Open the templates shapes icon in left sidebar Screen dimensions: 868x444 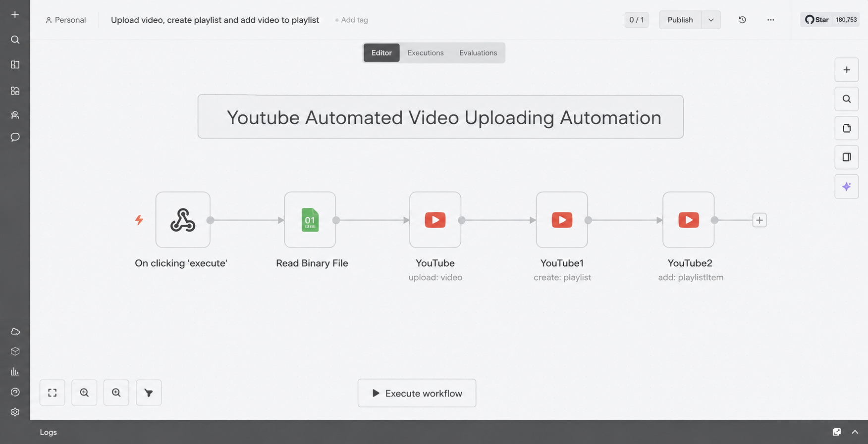click(x=15, y=91)
